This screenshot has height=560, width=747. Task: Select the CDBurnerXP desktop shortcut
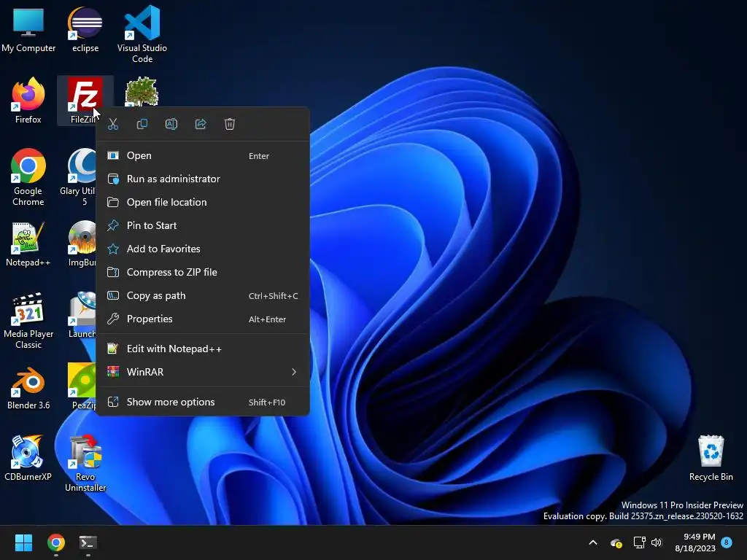[28, 458]
